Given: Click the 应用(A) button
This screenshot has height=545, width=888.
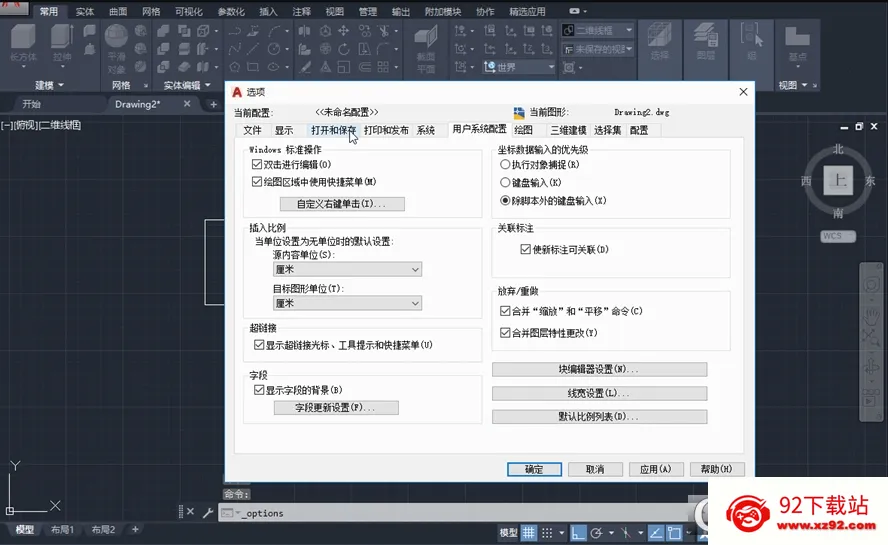Looking at the screenshot, I should pos(656,469).
